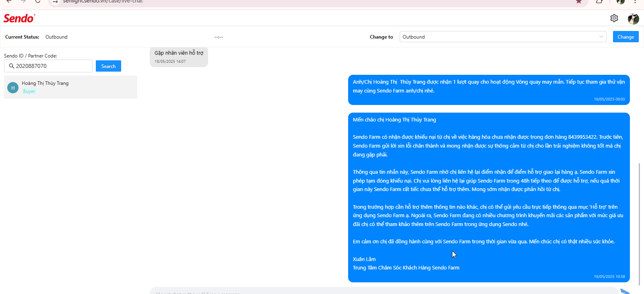Click the browser extensions icon
Image resolution: width=644 pixels, height=294 pixels.
(x=599, y=2)
